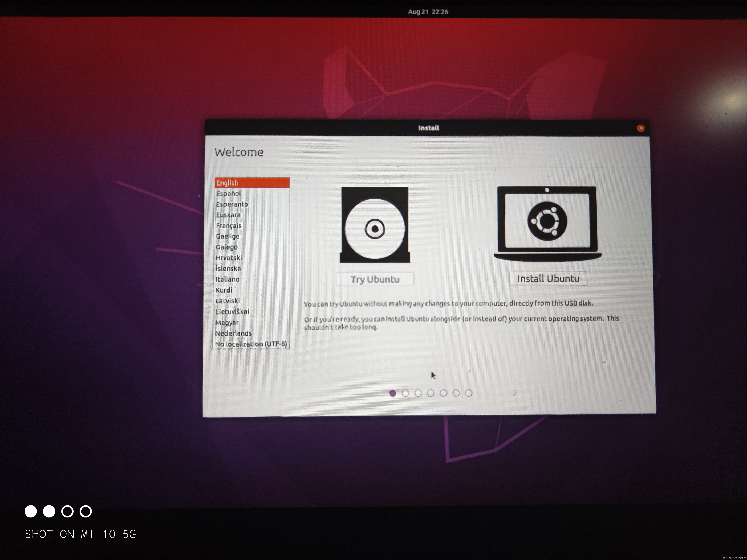Open the clock showing Aug 21 22:26
Image resolution: width=747 pixels, height=560 pixels.
[x=428, y=12]
